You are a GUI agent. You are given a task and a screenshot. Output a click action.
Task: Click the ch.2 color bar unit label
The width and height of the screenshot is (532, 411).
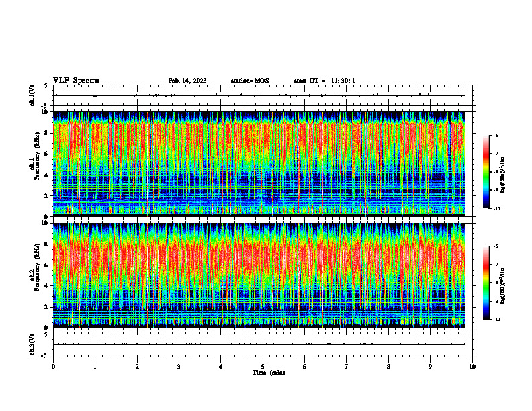[503, 285]
